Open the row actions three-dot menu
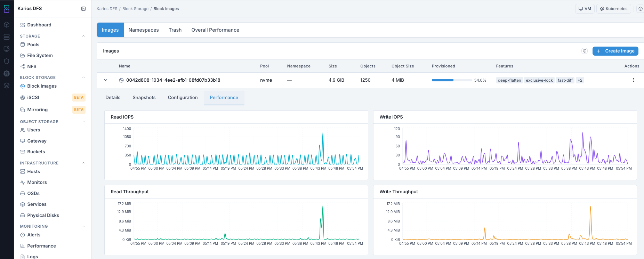The height and width of the screenshot is (259, 644). (634, 80)
